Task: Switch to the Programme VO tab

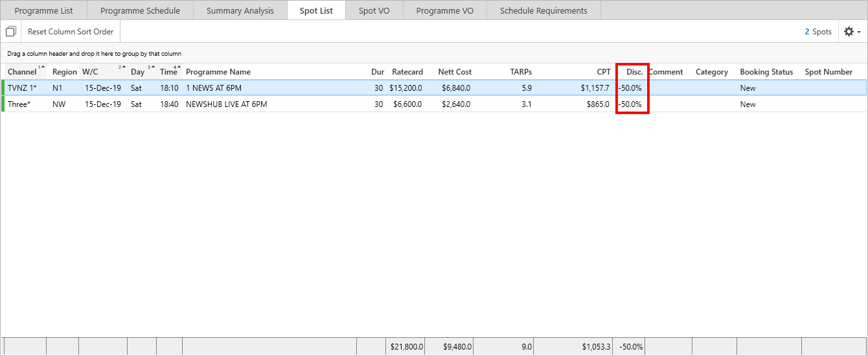Action: pos(444,10)
